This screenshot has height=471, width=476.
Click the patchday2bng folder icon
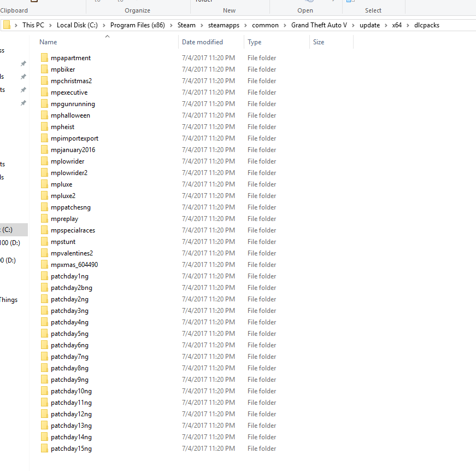[44, 287]
